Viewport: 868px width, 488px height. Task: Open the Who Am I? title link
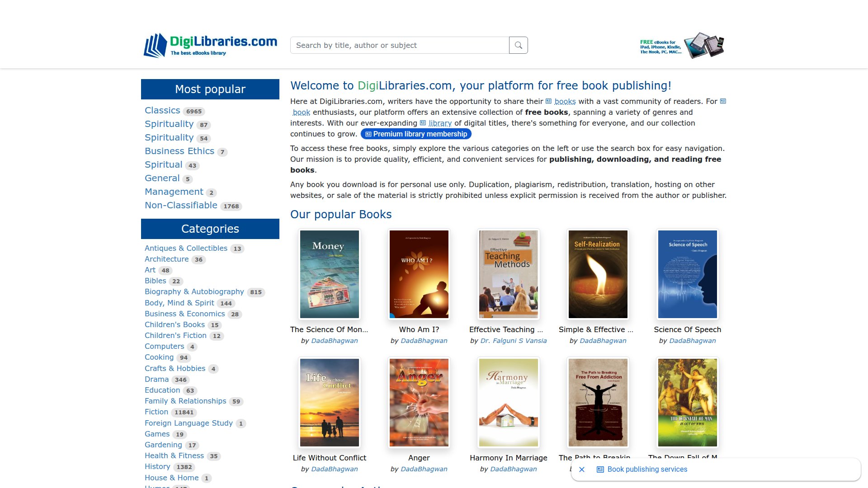tap(419, 329)
